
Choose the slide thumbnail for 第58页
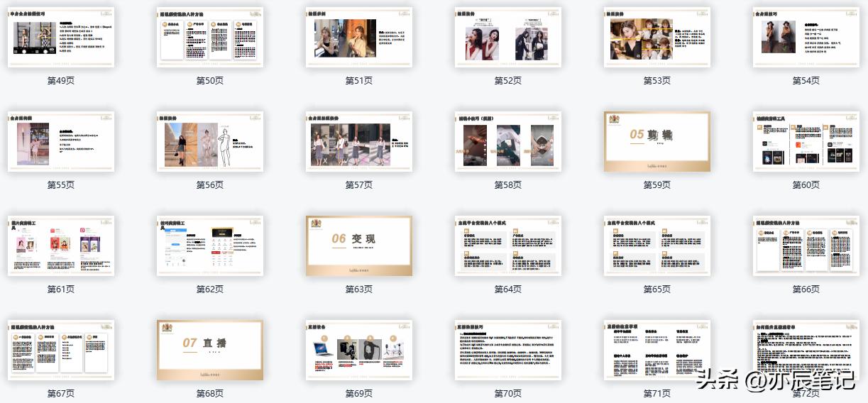508,142
